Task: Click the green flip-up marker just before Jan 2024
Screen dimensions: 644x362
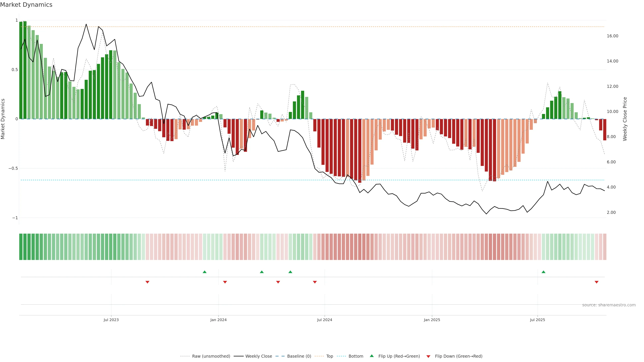Action: pyautogui.click(x=204, y=272)
